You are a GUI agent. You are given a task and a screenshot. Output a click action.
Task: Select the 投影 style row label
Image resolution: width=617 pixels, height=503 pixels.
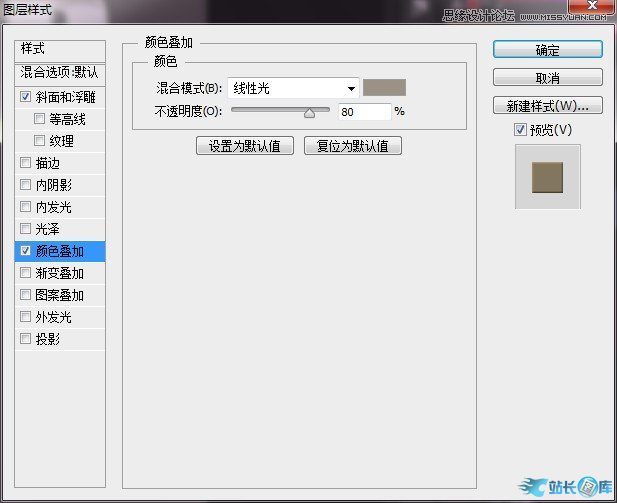(x=48, y=339)
